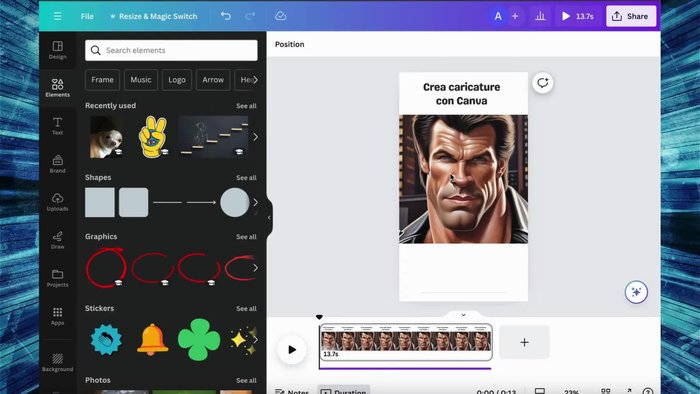
Task: Insert the green clover sticker
Action: pos(199,340)
